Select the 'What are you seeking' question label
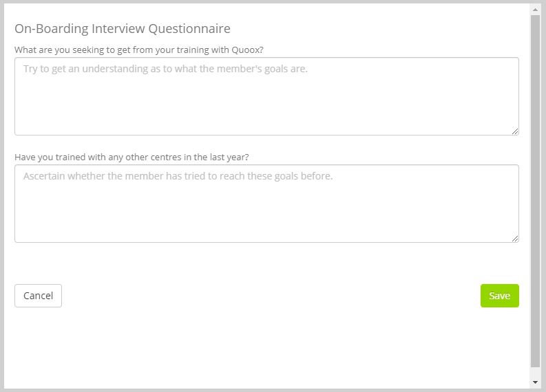The width and height of the screenshot is (546, 392). point(139,50)
